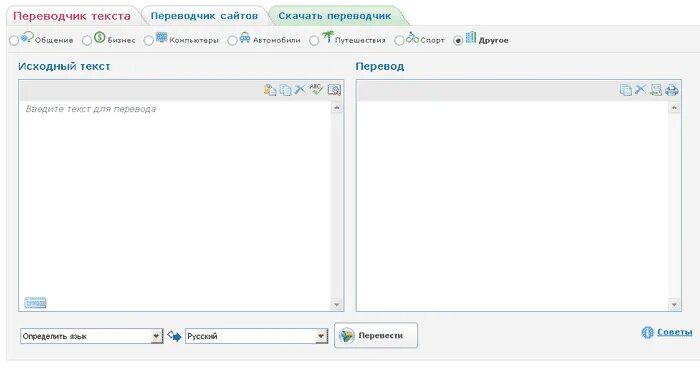The width and height of the screenshot is (700, 368).
Task: Click the info icon beside Советы
Action: click(647, 332)
